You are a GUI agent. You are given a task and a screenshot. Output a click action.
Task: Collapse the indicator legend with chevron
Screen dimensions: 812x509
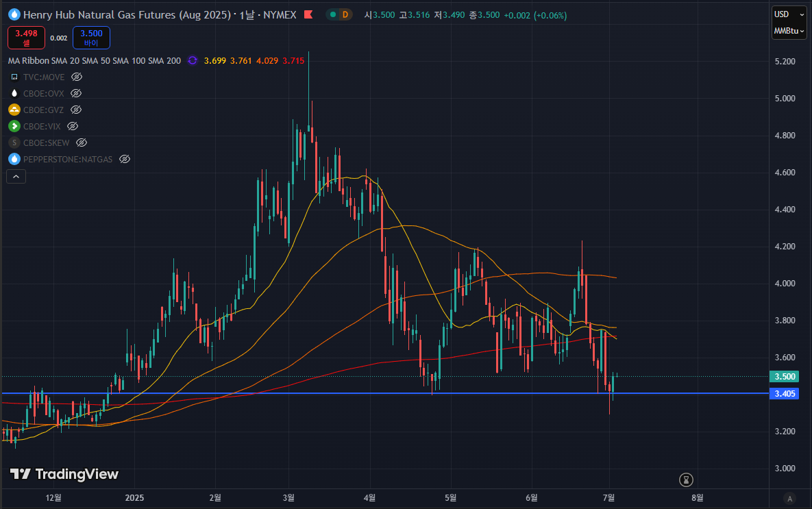pos(16,177)
